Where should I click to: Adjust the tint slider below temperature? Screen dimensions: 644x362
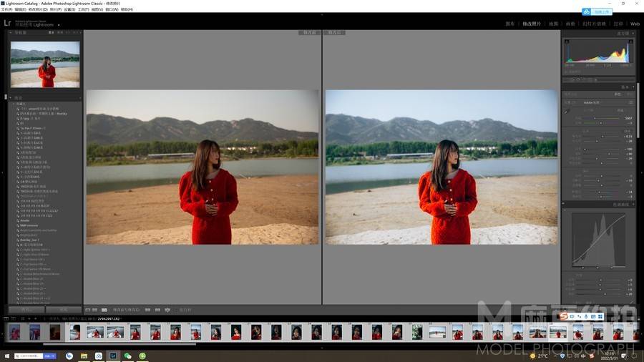[600, 123]
